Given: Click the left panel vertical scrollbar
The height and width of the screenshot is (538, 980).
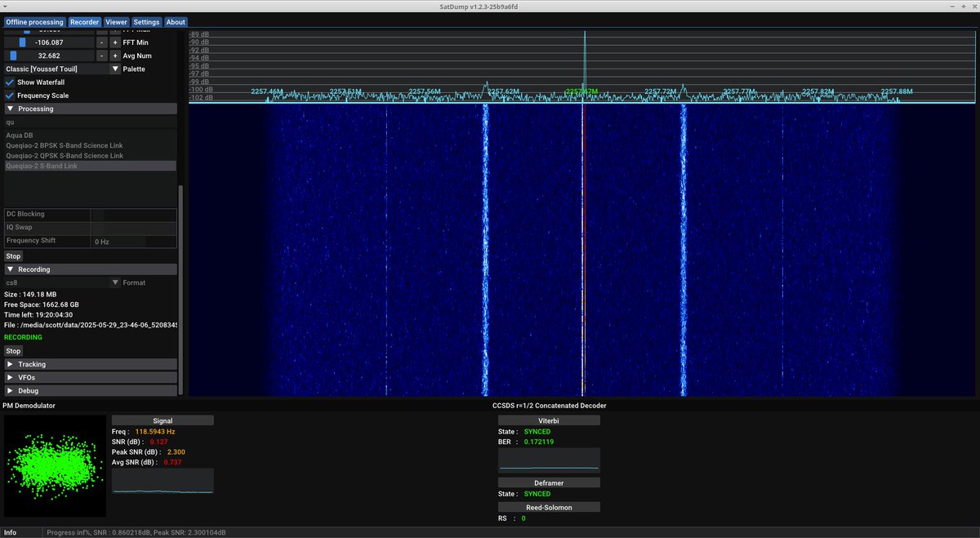Looking at the screenshot, I should [x=181, y=291].
